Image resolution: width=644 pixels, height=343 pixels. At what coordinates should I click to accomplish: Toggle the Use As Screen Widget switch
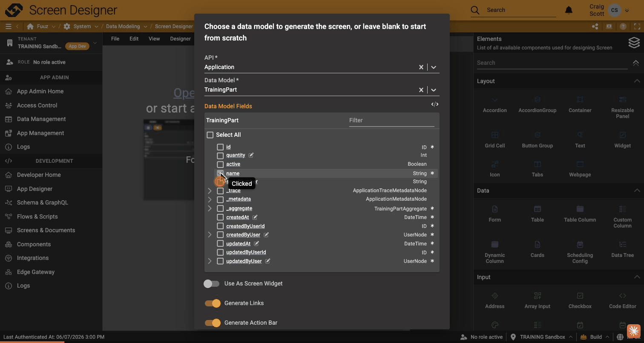212,284
